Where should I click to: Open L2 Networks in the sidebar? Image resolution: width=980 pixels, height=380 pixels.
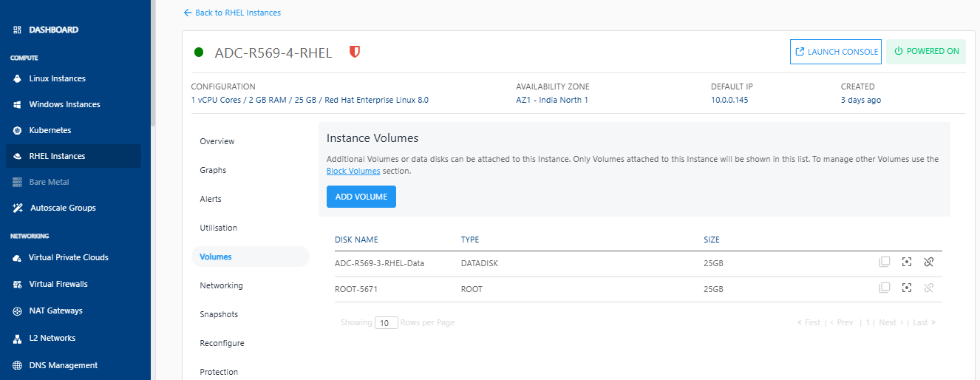[x=52, y=339]
